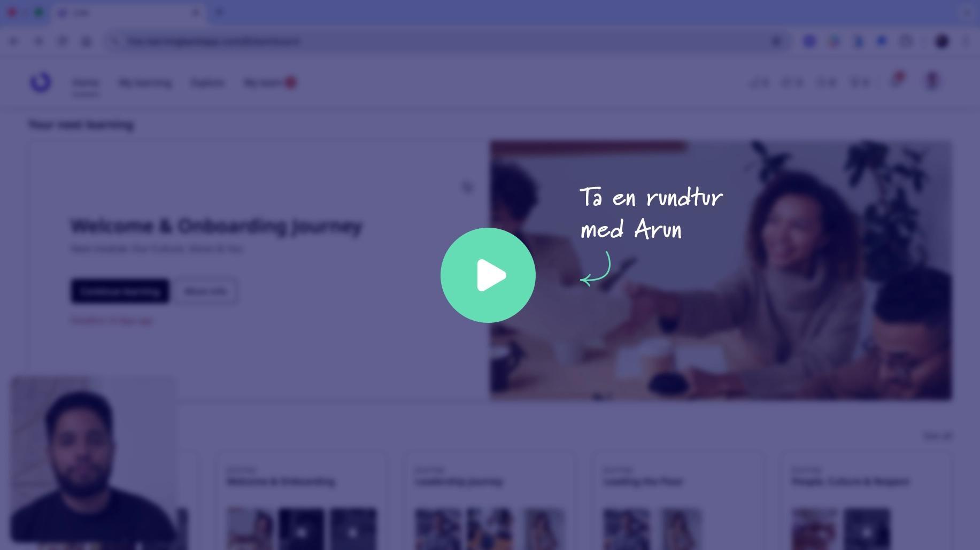The width and height of the screenshot is (980, 550).
Task: Bookmark the page with the star icon
Action: 776,41
